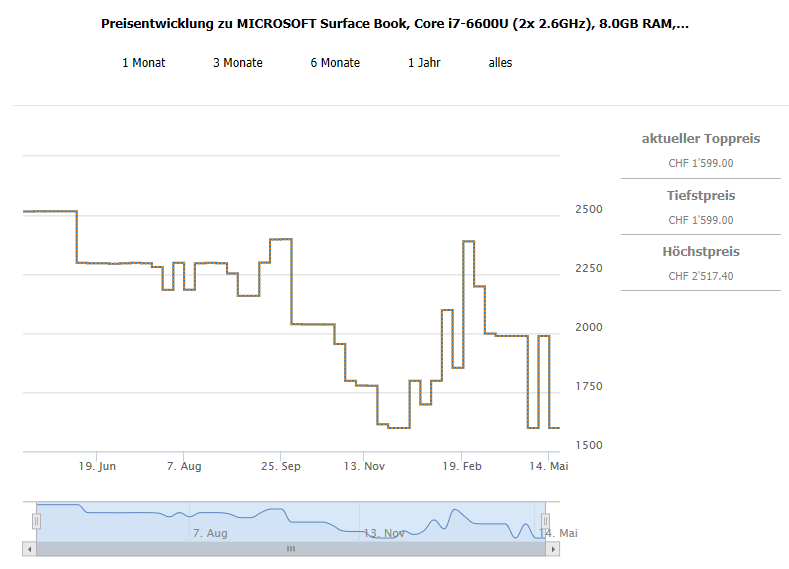Click the 2500 y-axis price label

[x=588, y=209]
